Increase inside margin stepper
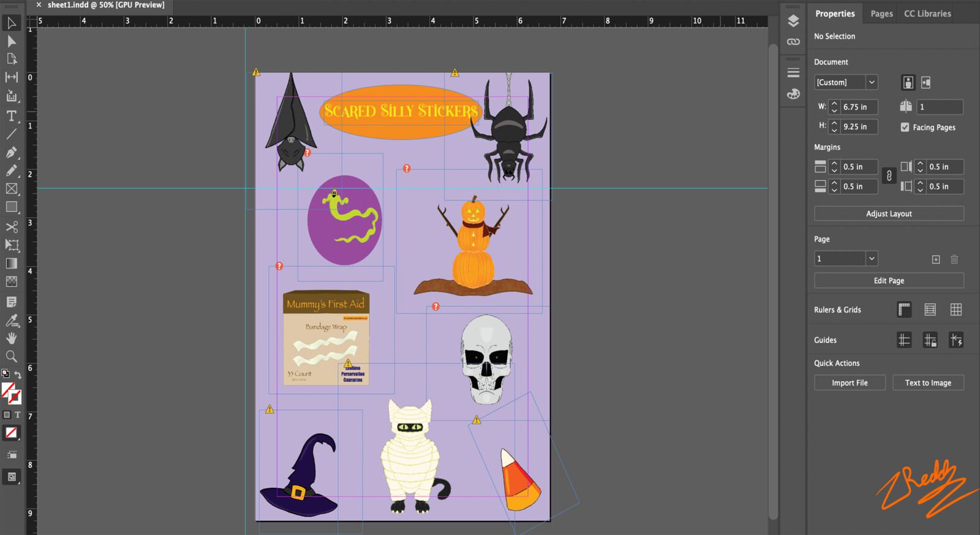The width and height of the screenshot is (980, 535). [920, 163]
